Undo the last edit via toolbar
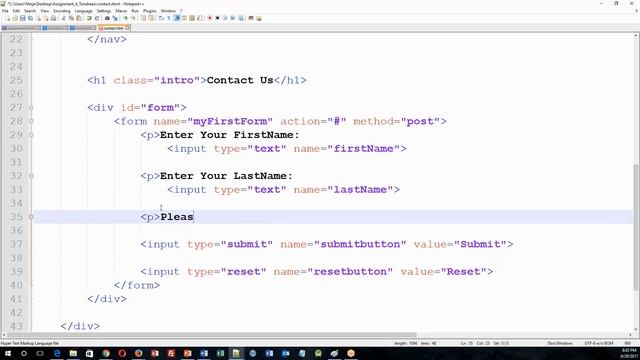 click(89, 18)
